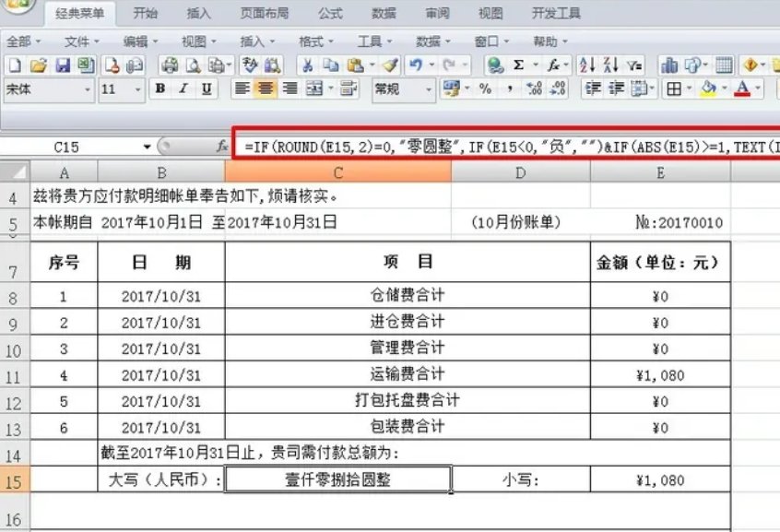Open the 文件 classic menu
This screenshot has width=780, height=532.
pos(82,41)
